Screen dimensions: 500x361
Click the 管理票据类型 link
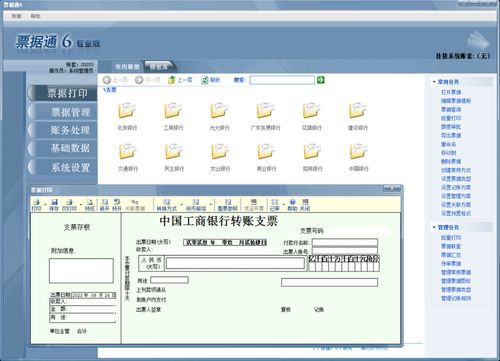pyautogui.click(x=456, y=290)
